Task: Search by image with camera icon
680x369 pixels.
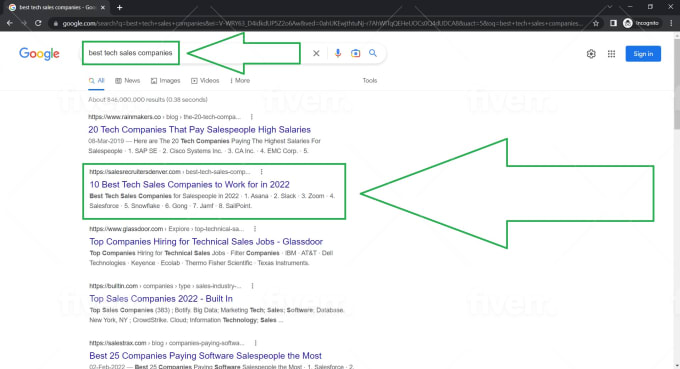Action: pos(355,53)
